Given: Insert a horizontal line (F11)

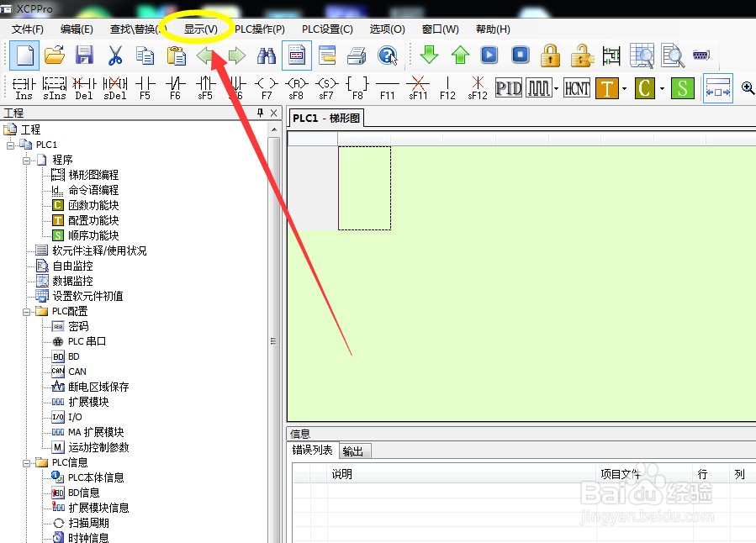Looking at the screenshot, I should [387, 84].
